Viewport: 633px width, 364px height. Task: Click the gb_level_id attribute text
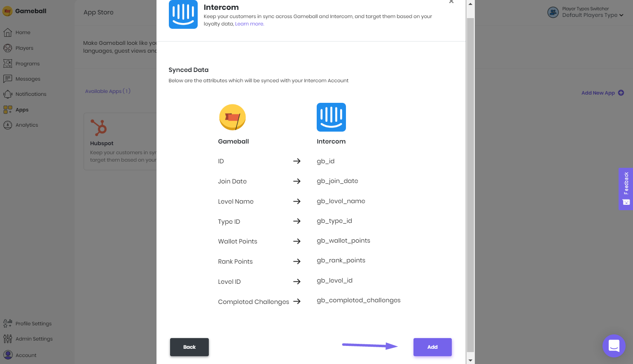click(334, 281)
